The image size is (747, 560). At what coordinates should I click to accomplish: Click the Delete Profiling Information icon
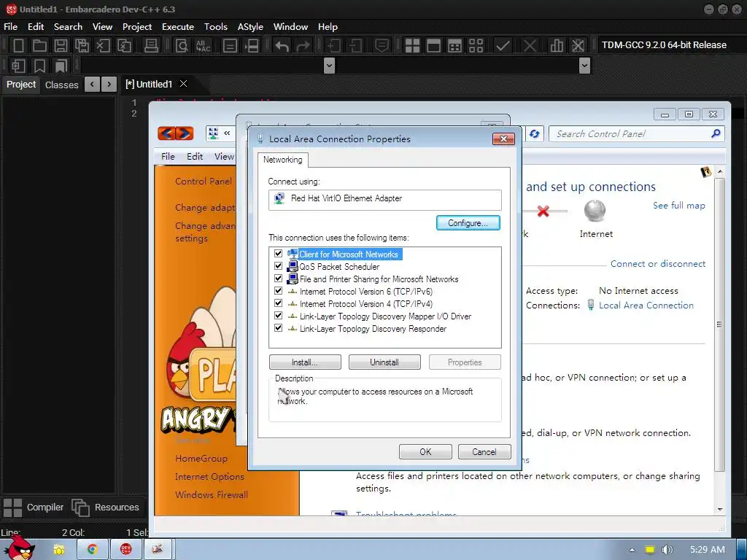(x=578, y=46)
